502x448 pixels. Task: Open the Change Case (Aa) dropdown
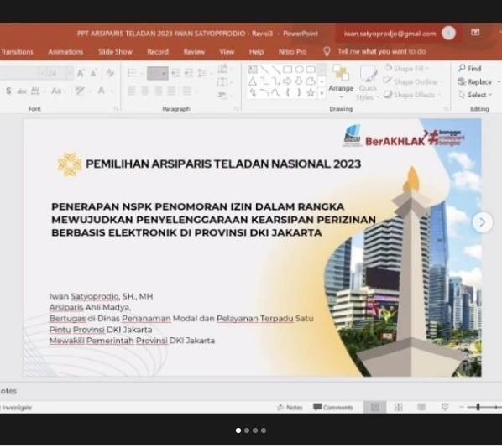click(x=58, y=91)
